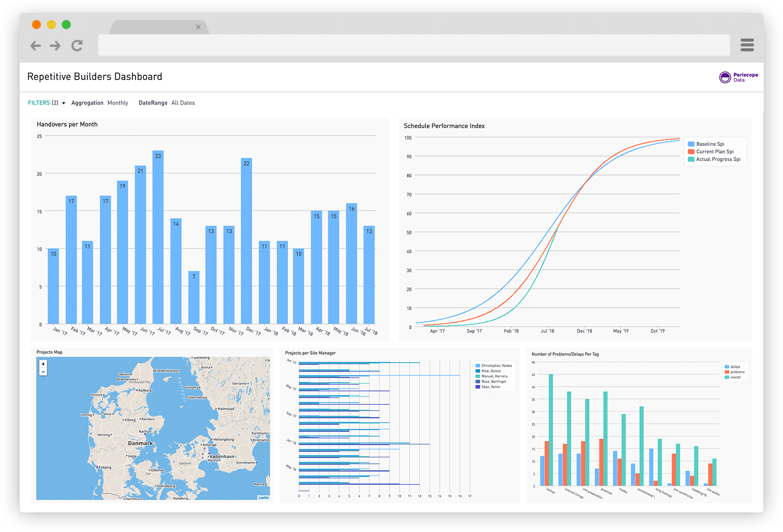Expand the FILTERS (2) dropdown
783x532 pixels.
point(46,103)
